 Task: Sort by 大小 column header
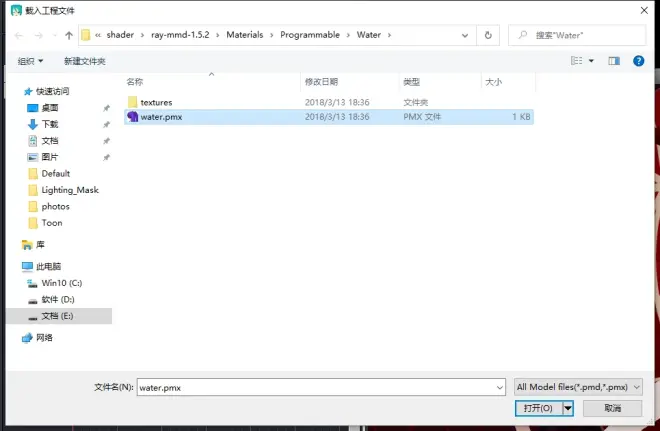click(x=493, y=82)
